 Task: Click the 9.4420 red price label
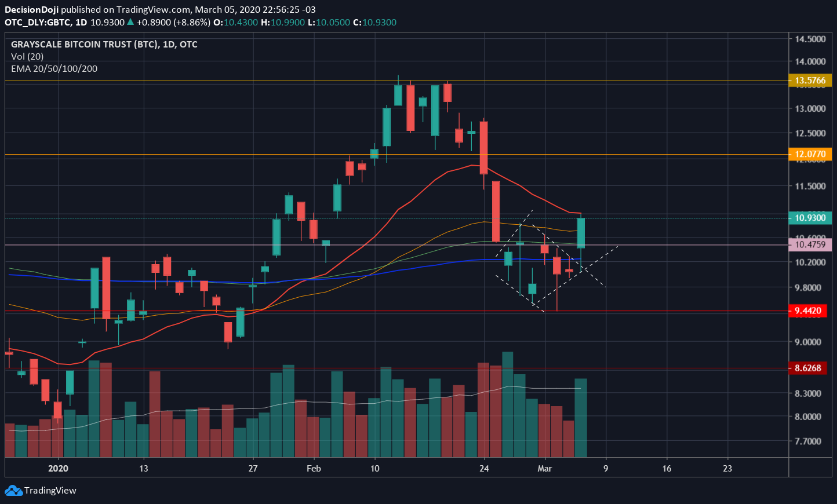click(x=808, y=311)
